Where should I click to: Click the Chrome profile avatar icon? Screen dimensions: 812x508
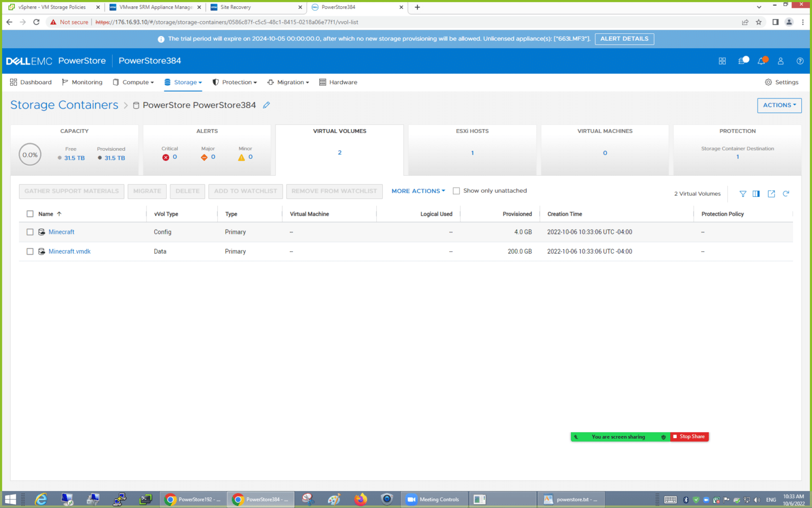(789, 22)
